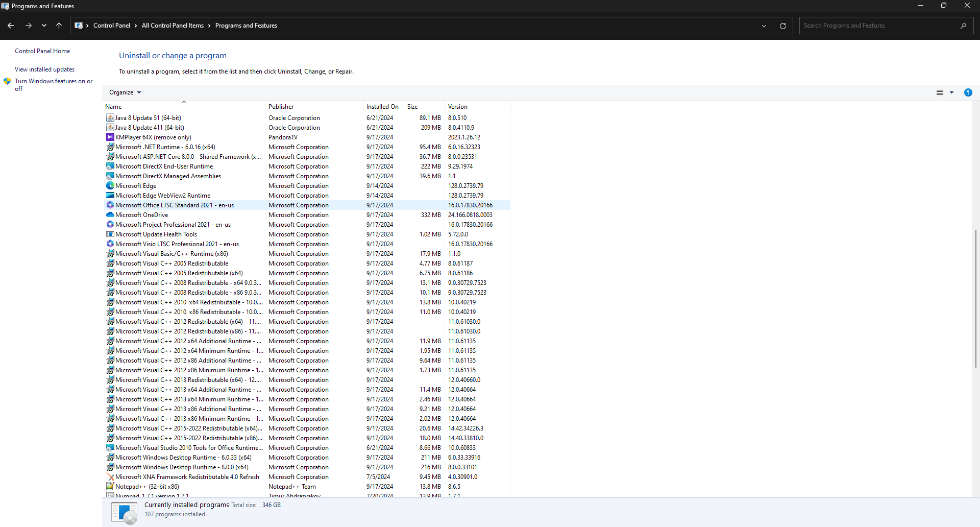
Task: Expand chevron after All Control Panel Items
Action: tap(209, 26)
